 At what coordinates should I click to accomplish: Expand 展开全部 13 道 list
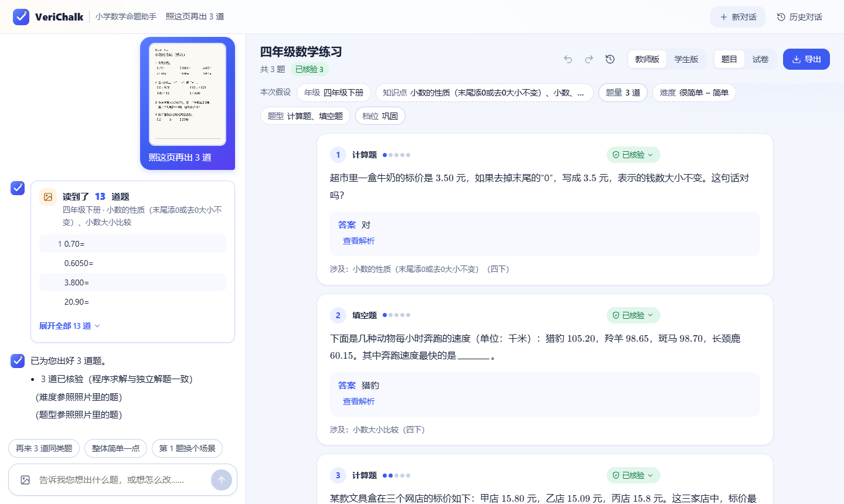pos(70,326)
